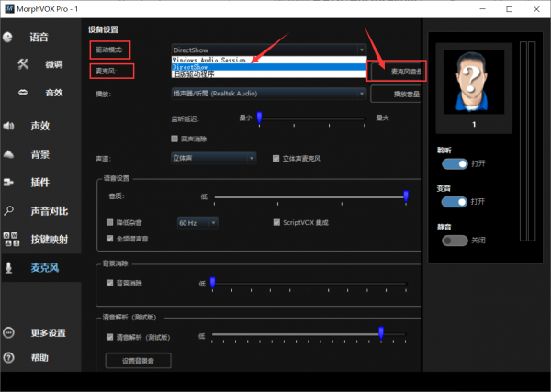Click the 音效 lips icon
The image size is (551, 392).
23,93
